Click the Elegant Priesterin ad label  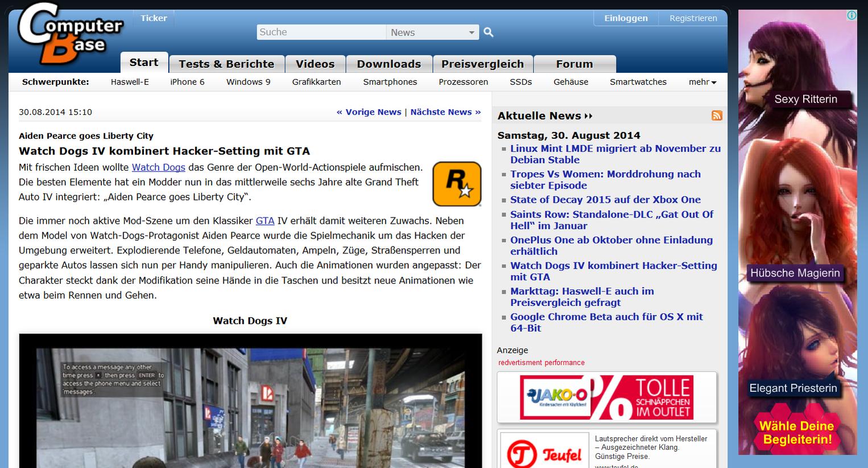click(x=793, y=388)
